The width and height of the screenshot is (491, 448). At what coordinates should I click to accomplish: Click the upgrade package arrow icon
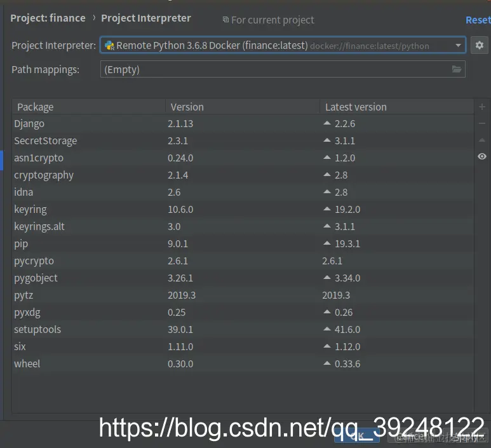[x=482, y=140]
